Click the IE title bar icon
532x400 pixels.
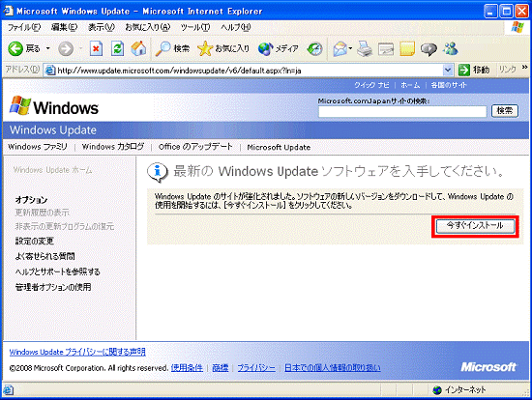pyautogui.click(x=8, y=11)
